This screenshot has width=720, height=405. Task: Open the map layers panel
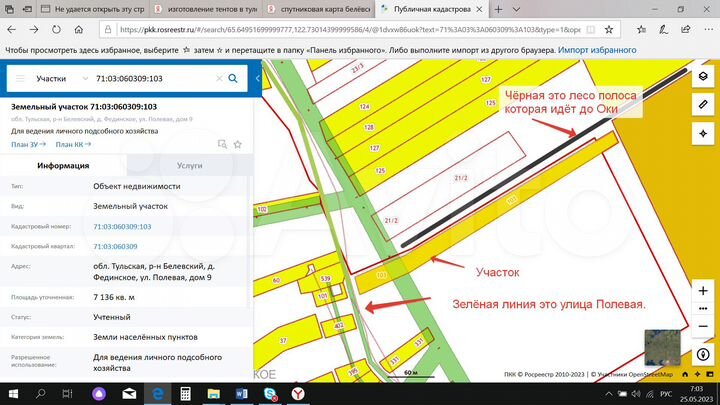pyautogui.click(x=703, y=76)
